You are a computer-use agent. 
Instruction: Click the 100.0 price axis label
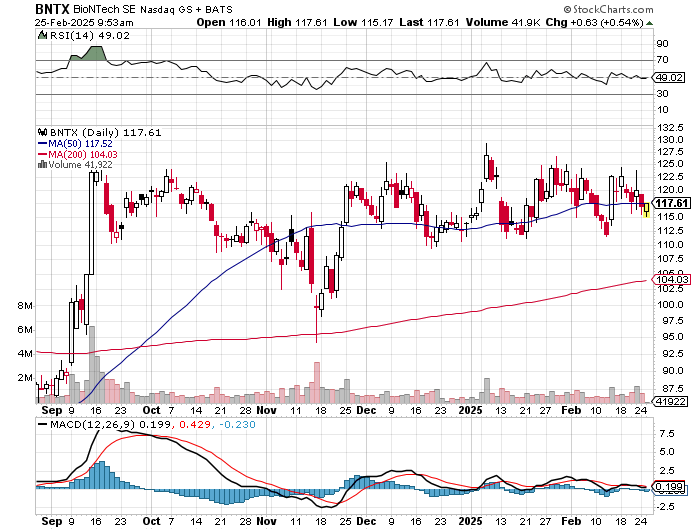click(x=670, y=305)
